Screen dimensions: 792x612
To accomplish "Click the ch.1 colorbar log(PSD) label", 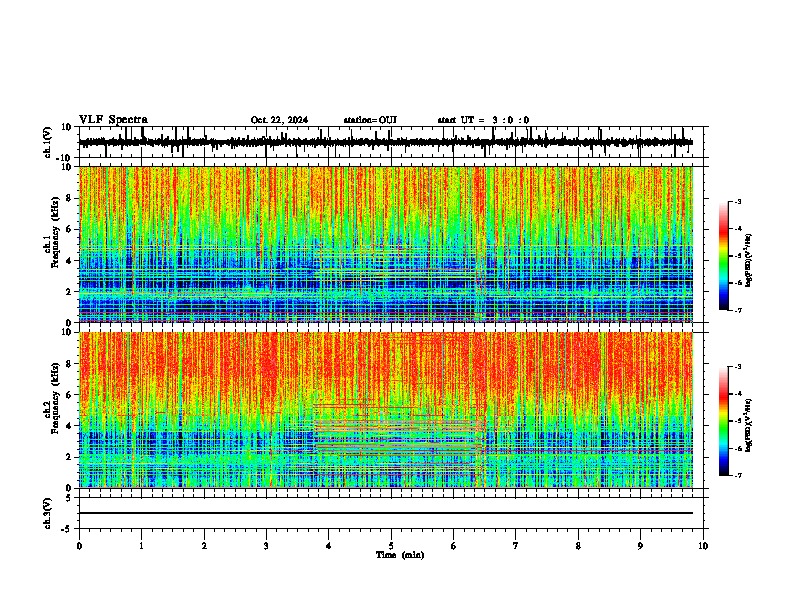I will coord(749,261).
